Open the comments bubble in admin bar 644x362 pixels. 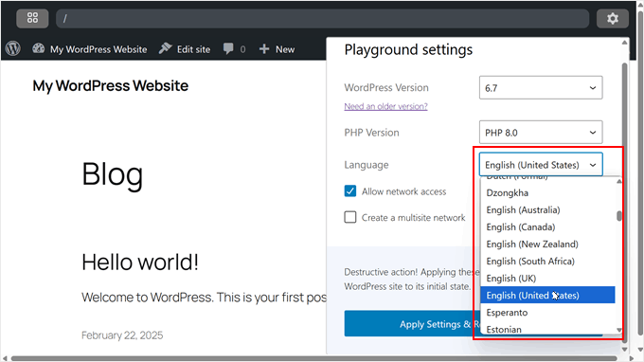pos(234,49)
